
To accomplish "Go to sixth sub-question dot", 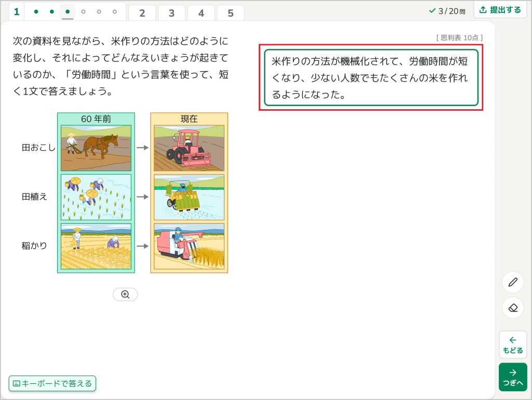I will (115, 11).
